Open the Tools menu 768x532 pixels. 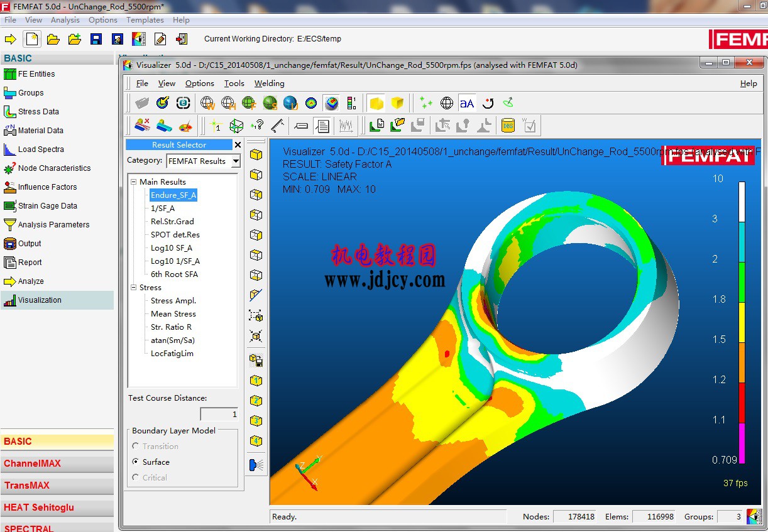pos(234,84)
